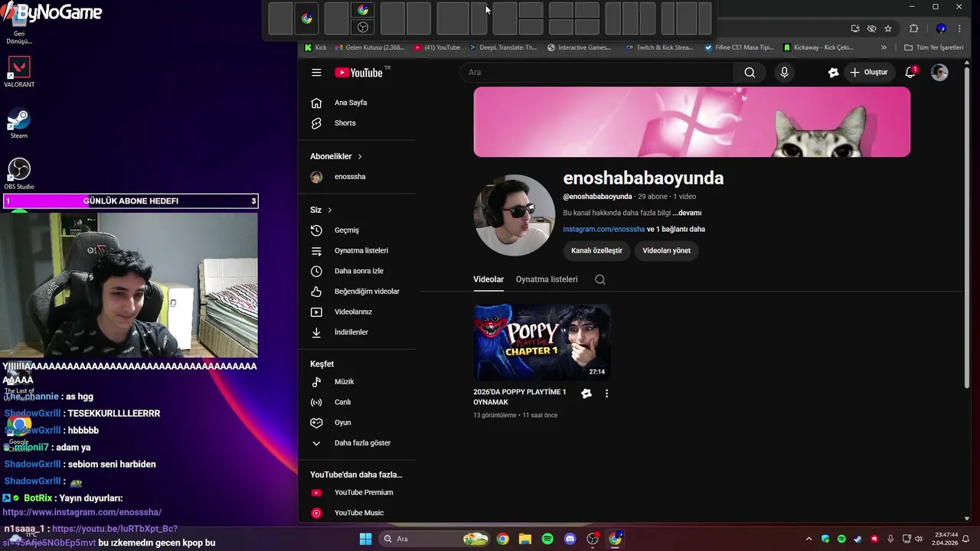Click the Chrome profile avatar

[x=941, y=28]
